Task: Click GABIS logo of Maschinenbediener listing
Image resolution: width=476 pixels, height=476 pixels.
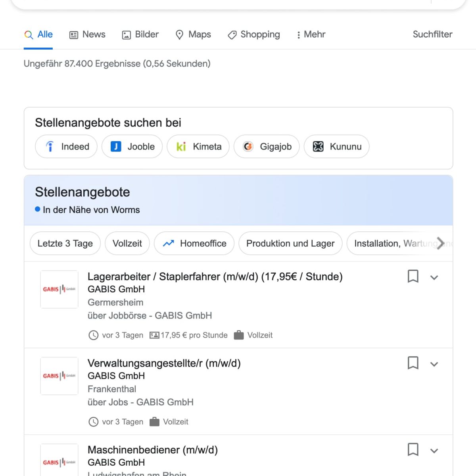Action: pos(59,460)
